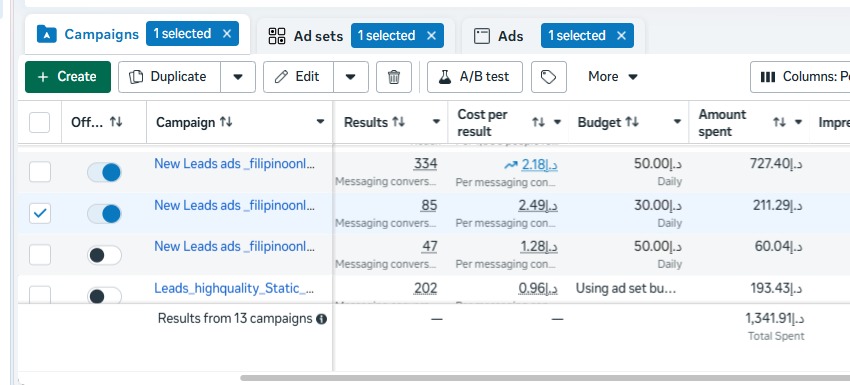Click the Ad sets grid icon

pos(277,36)
